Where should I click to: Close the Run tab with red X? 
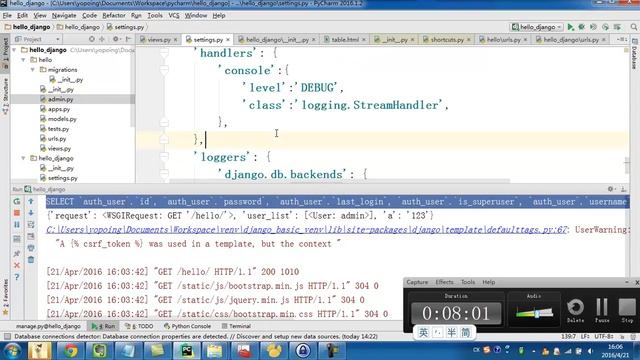coord(17,265)
